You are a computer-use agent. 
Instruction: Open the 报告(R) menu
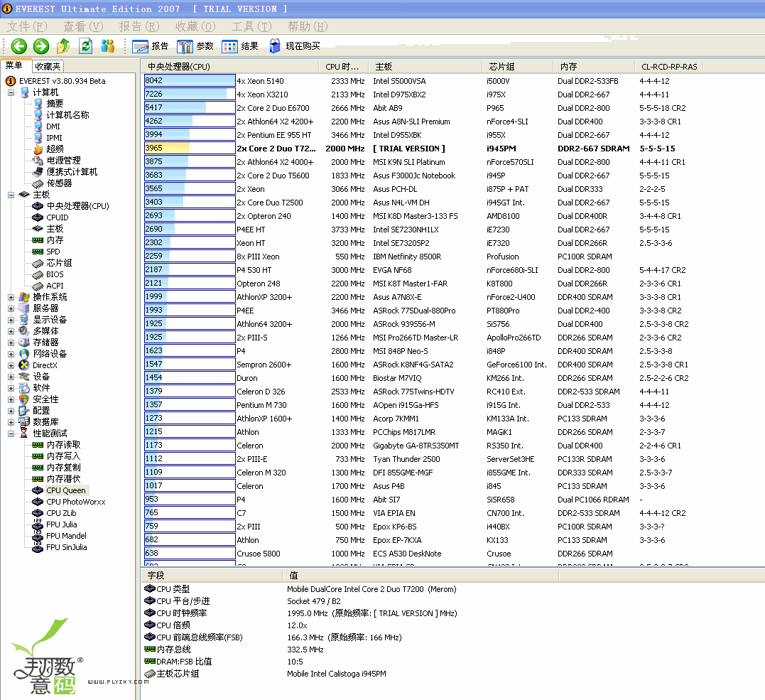point(139,26)
